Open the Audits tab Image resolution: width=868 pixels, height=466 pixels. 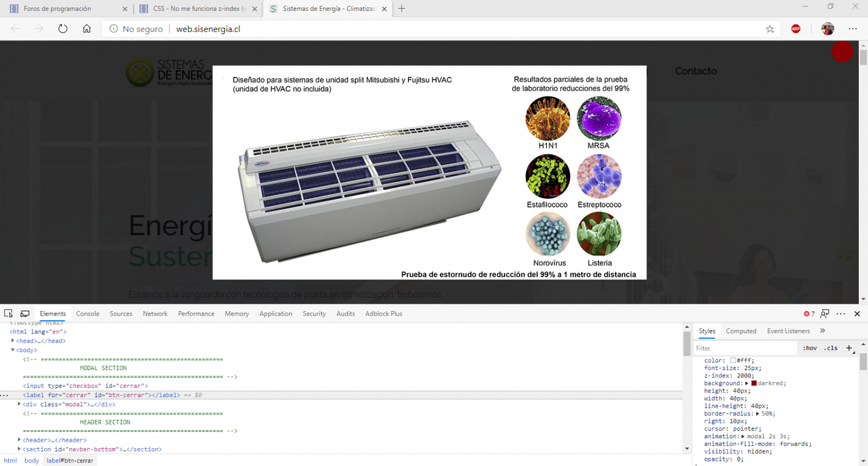345,313
